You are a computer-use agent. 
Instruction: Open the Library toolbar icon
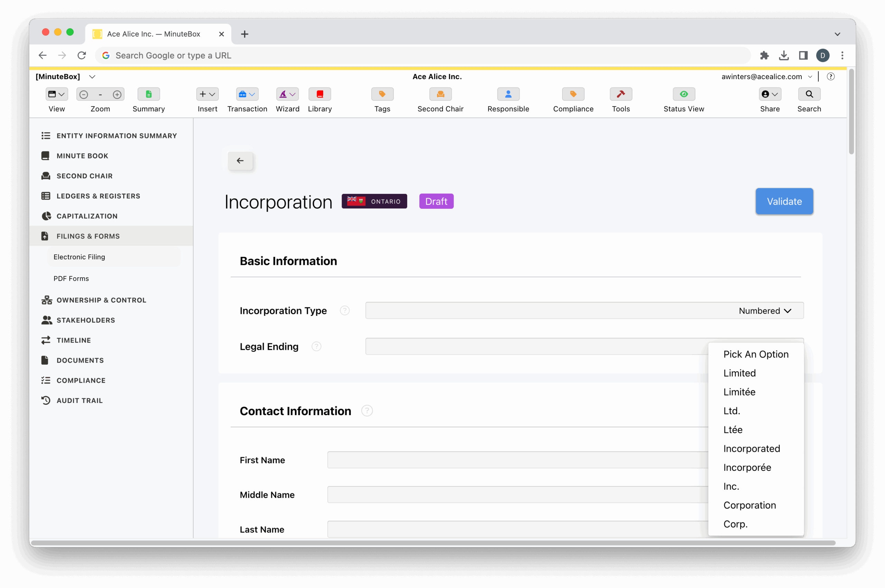pos(319,94)
